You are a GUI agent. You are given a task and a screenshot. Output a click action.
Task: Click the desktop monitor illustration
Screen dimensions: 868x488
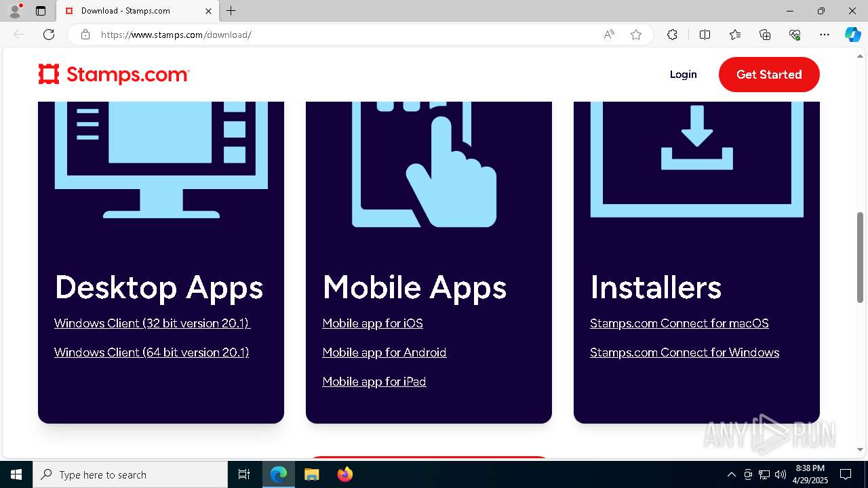(x=161, y=160)
